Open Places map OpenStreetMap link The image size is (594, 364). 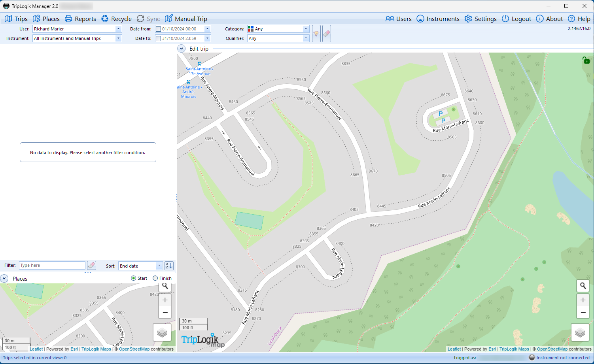tap(134, 349)
